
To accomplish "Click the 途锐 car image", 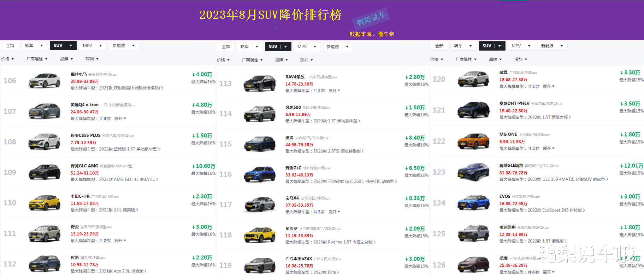I will (x=260, y=144).
